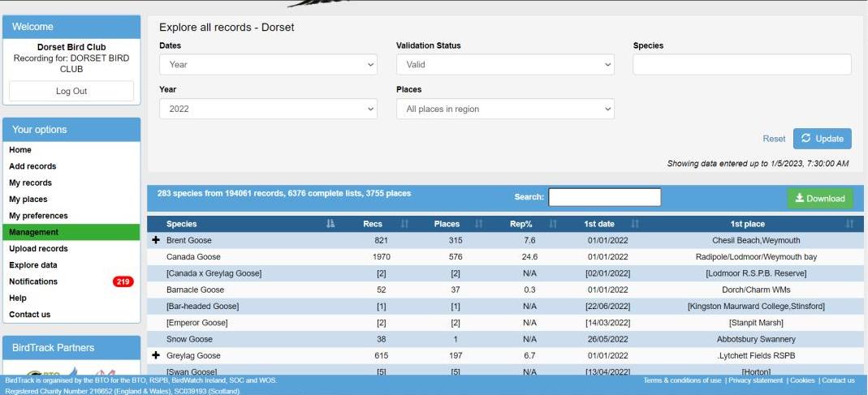
Task: Open Privacy statement footer link
Action: (756, 380)
